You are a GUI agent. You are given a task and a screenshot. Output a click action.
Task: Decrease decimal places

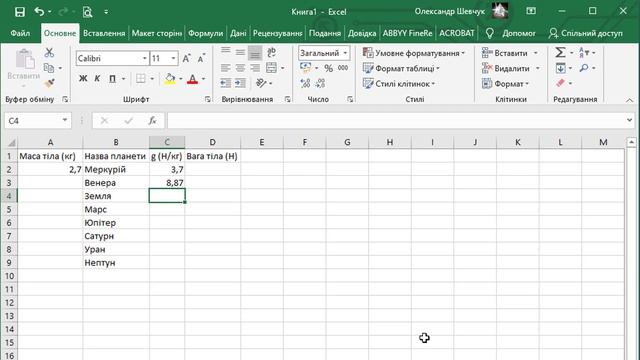coord(320,83)
